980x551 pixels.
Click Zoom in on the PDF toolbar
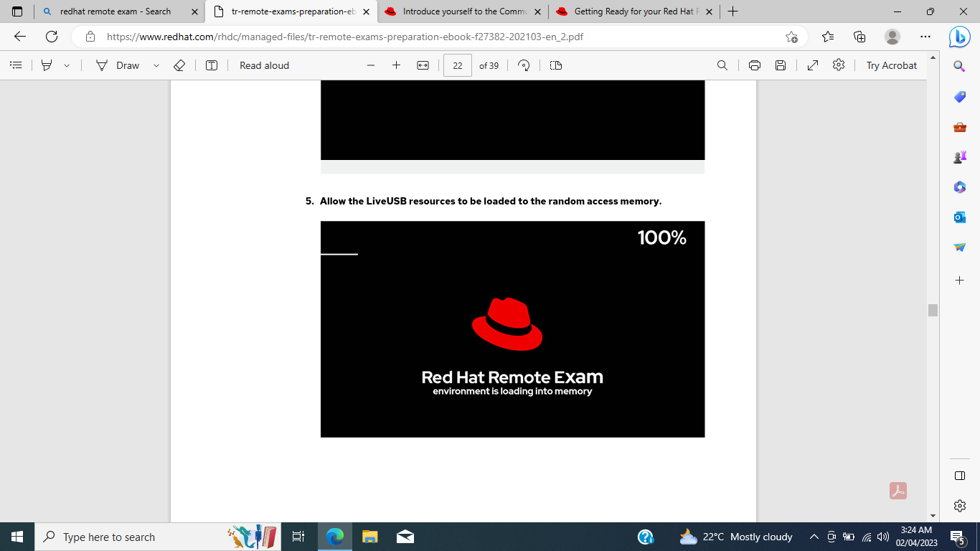click(396, 65)
